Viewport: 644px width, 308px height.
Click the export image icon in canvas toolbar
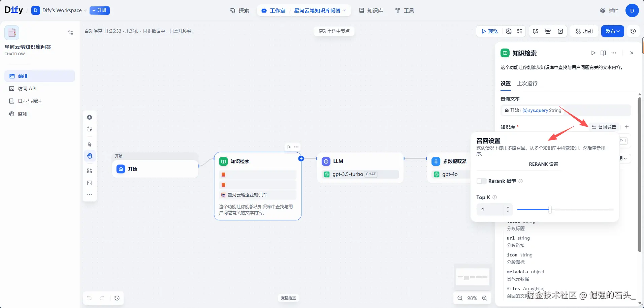90,183
